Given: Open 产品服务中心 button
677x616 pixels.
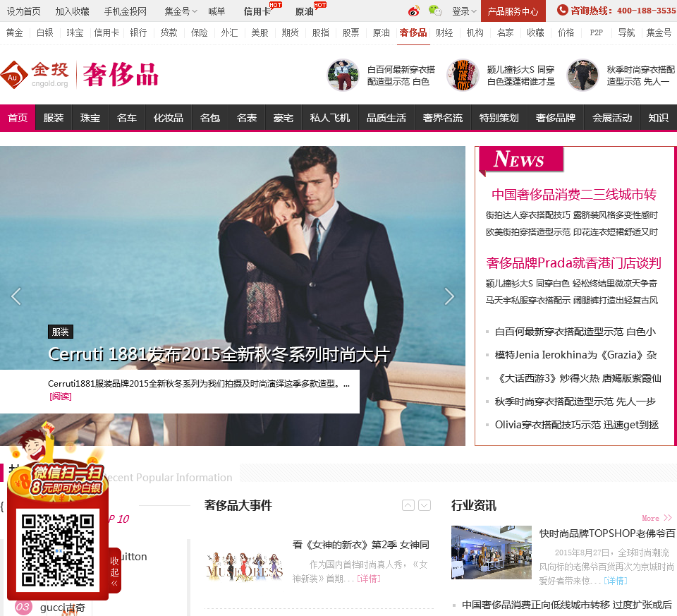Looking at the screenshot, I should click(x=513, y=11).
